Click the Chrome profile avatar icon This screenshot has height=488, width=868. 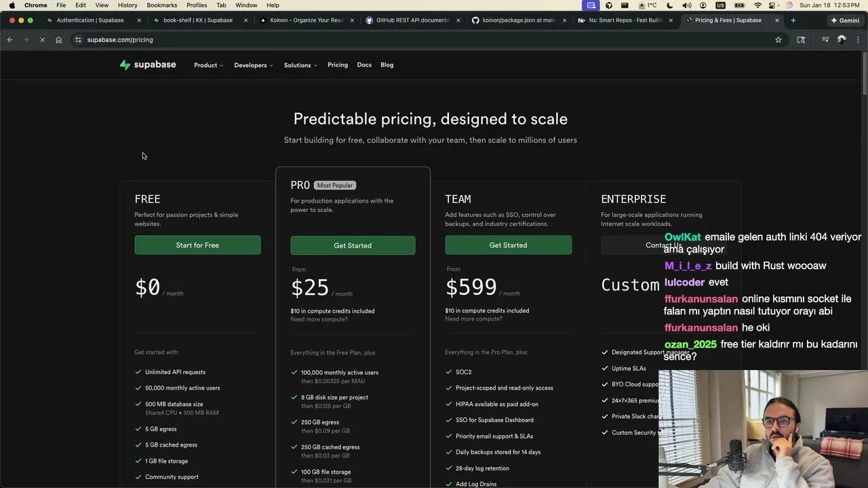coord(842,40)
